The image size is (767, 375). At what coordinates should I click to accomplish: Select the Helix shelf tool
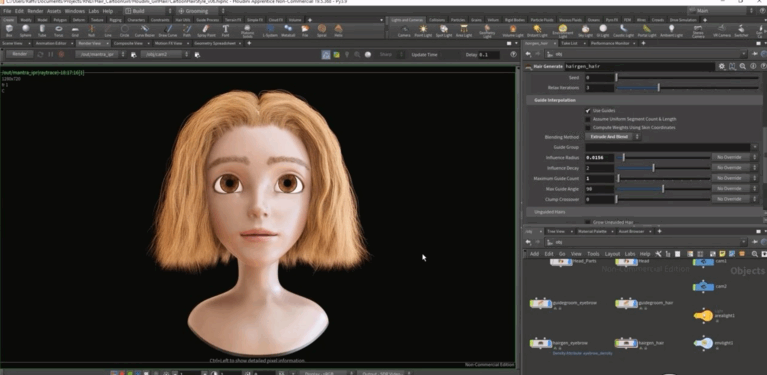point(338,30)
